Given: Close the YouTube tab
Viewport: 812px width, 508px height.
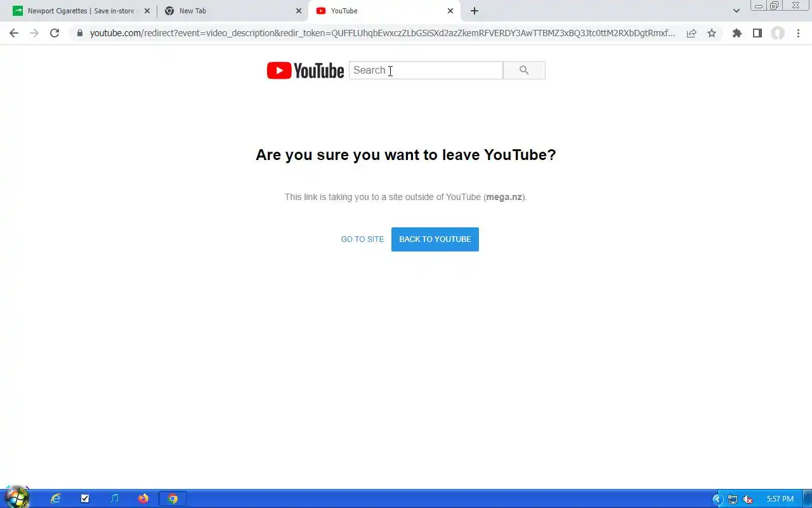Looking at the screenshot, I should click(450, 11).
